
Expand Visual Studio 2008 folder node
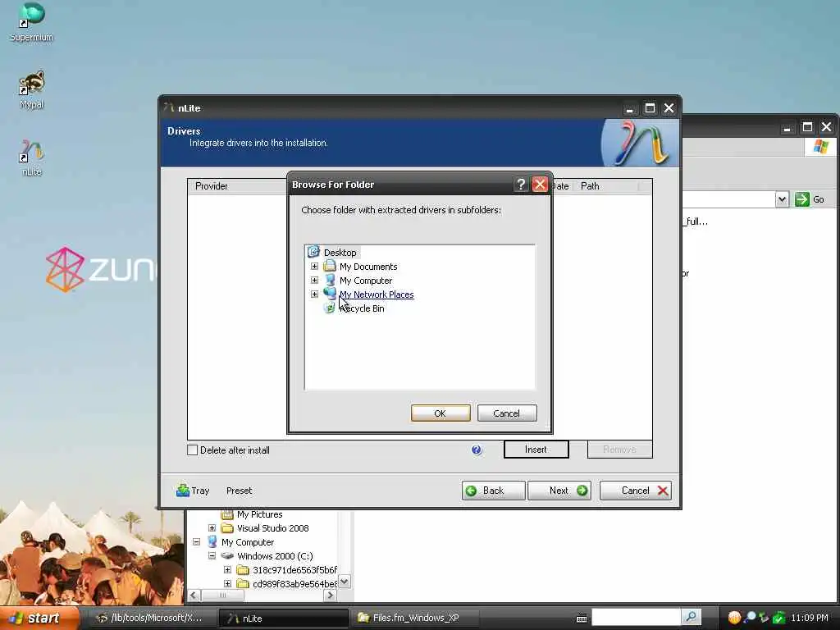(x=212, y=528)
